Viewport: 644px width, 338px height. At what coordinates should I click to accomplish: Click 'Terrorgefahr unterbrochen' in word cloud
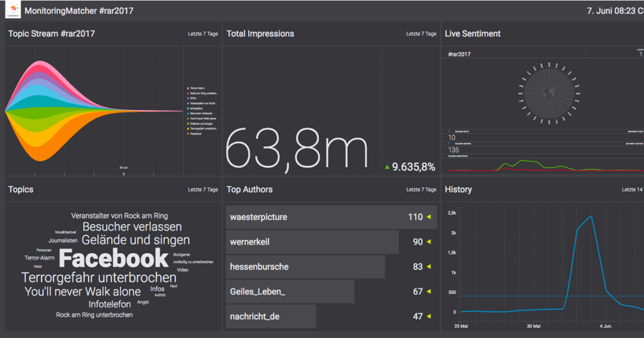(x=99, y=278)
